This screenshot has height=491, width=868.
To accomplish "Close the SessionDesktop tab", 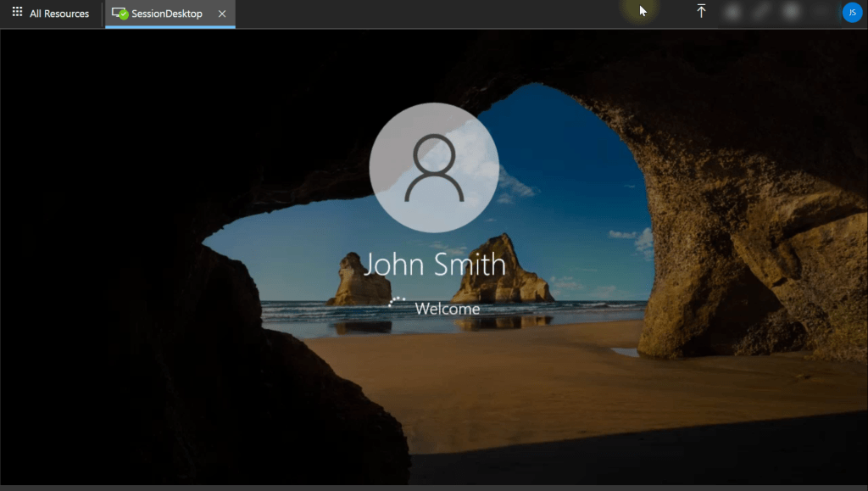I will 222,14.
